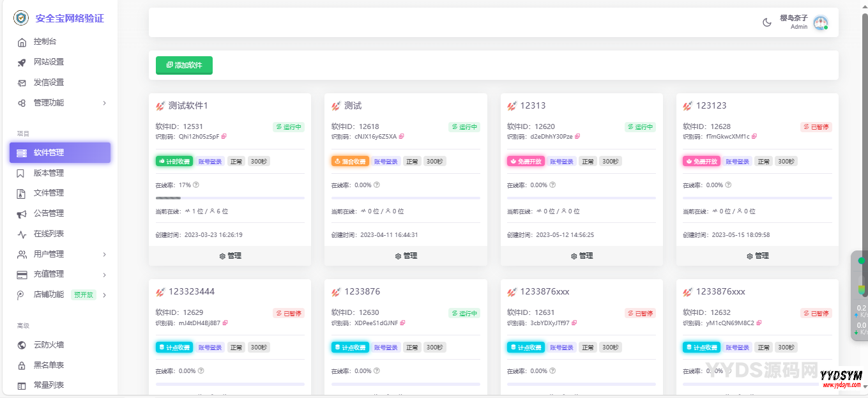Click 管理 button on 测试软件1 card
Viewport: 868px width, 398px height.
point(230,256)
